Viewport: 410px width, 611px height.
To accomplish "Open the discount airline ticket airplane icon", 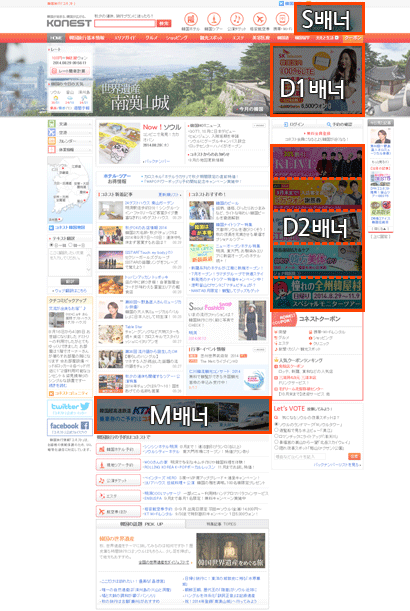I will [260, 19].
